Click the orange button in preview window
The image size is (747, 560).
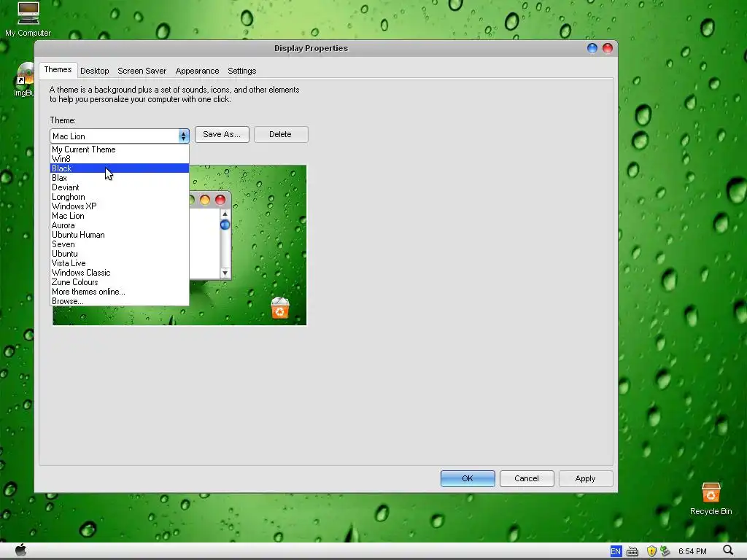click(x=205, y=200)
